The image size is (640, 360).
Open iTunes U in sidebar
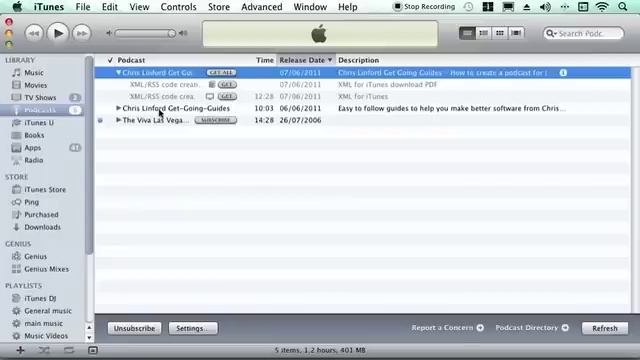click(39, 122)
